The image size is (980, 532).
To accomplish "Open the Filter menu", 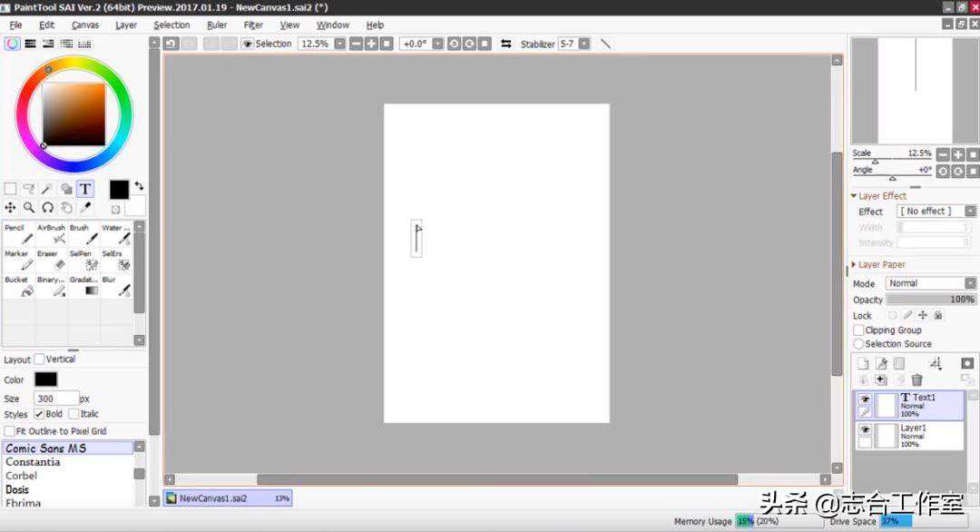I will 253,25.
